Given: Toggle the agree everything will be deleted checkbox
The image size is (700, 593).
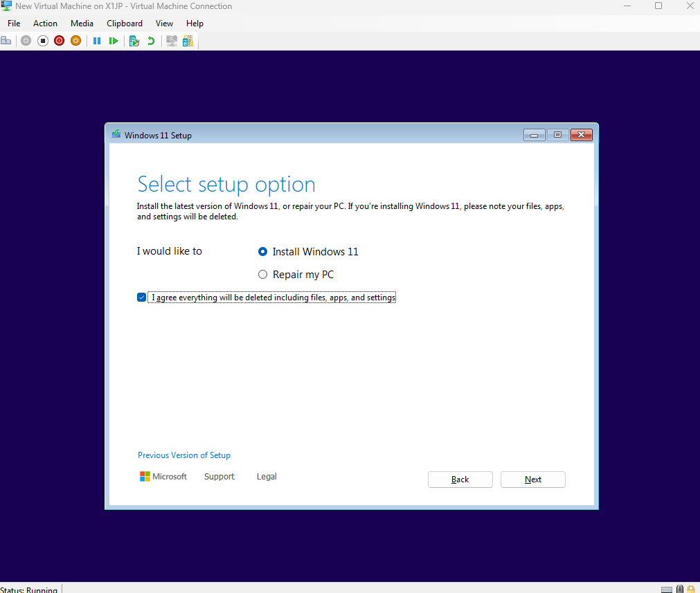Looking at the screenshot, I should click(142, 298).
